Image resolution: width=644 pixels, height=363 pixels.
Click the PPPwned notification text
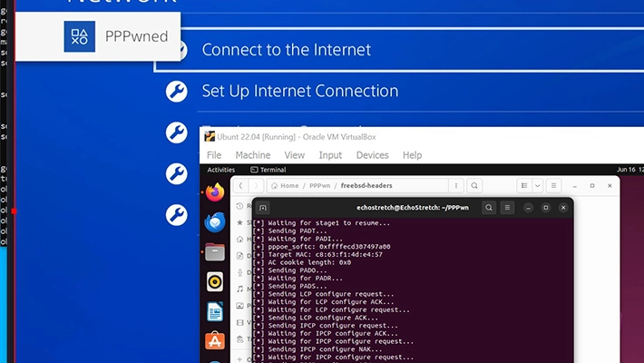136,36
